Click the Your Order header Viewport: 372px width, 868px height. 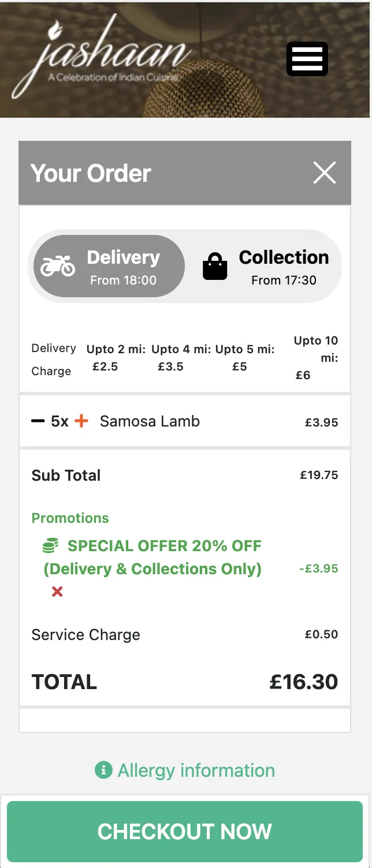91,172
